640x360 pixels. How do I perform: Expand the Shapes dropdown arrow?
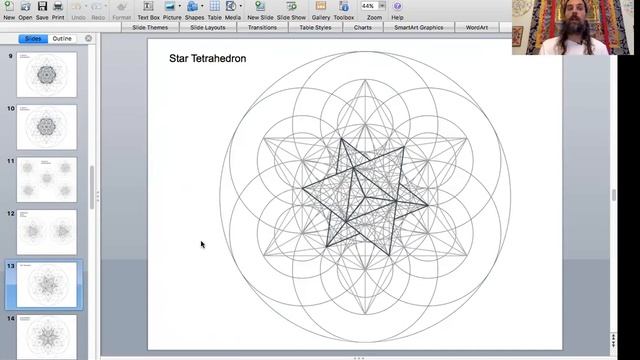coord(202,6)
